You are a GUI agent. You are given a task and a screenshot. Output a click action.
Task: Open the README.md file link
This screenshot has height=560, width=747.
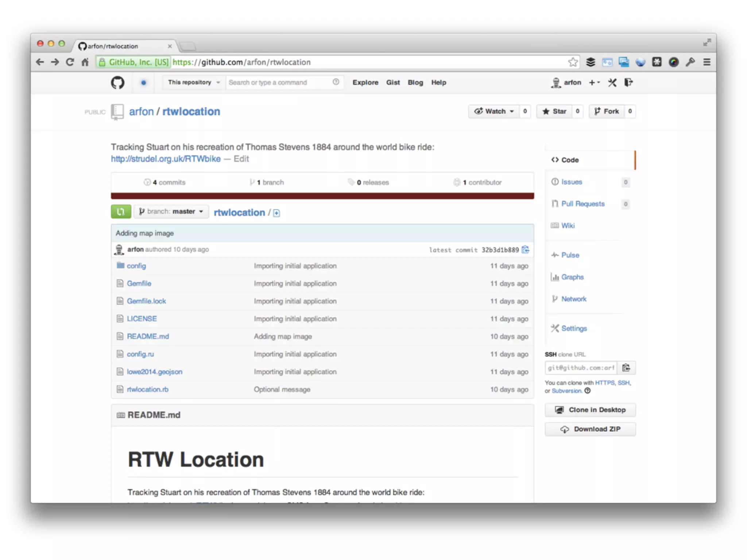coord(148,336)
